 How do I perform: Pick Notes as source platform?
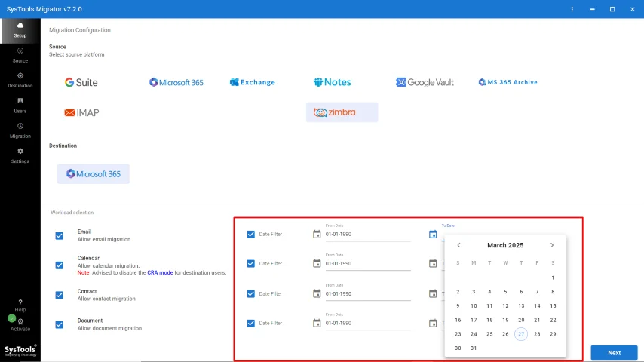pyautogui.click(x=332, y=82)
